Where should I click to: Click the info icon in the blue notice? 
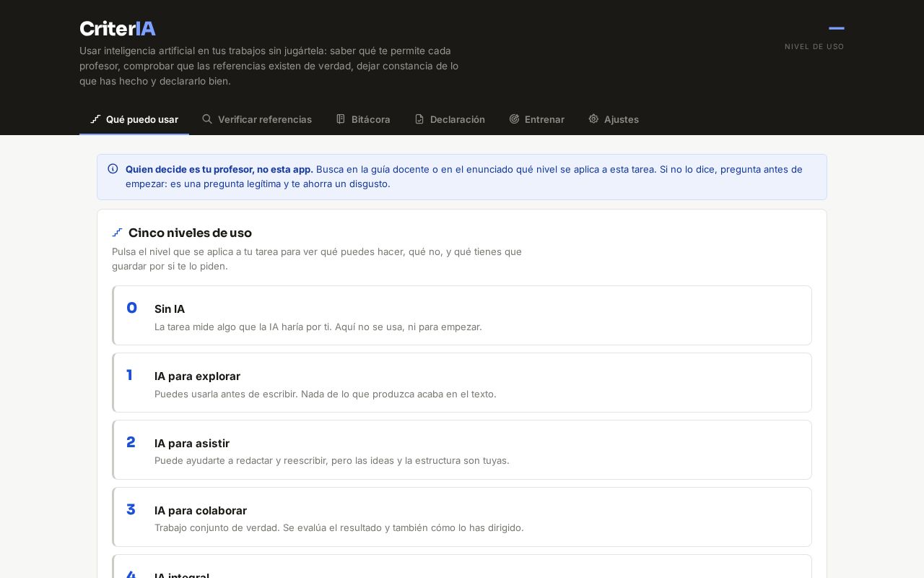(x=113, y=169)
